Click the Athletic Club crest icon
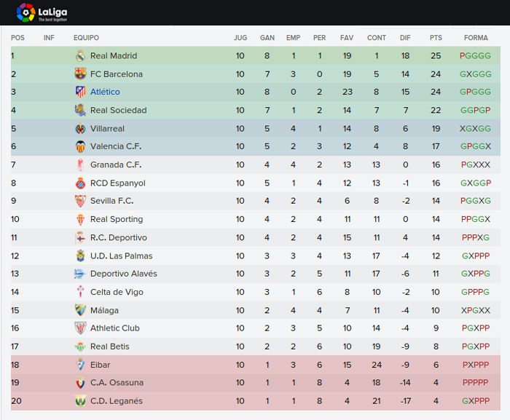Image resolution: width=510 pixels, height=420 pixels. 80,328
